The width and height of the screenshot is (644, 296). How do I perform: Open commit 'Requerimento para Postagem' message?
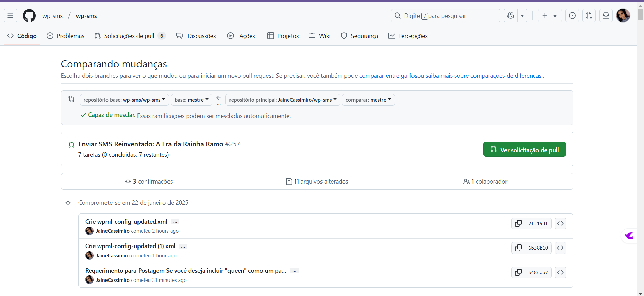186,270
